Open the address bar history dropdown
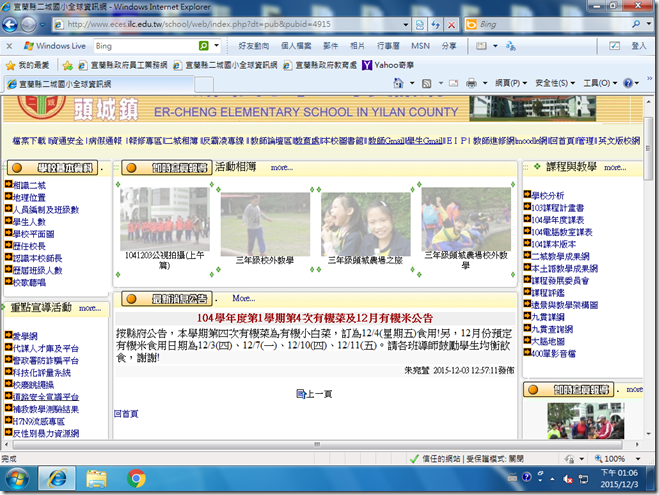The image size is (659, 495). click(x=406, y=25)
